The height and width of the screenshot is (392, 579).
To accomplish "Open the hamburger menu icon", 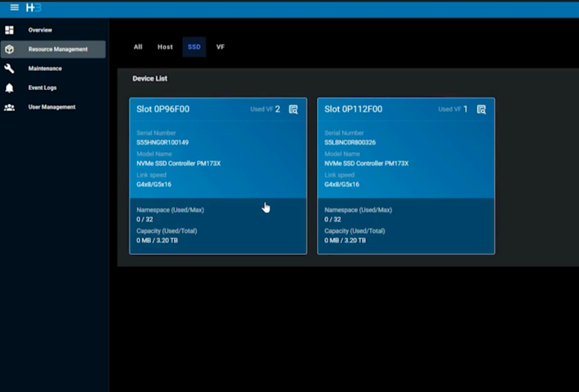I will pyautogui.click(x=15, y=7).
